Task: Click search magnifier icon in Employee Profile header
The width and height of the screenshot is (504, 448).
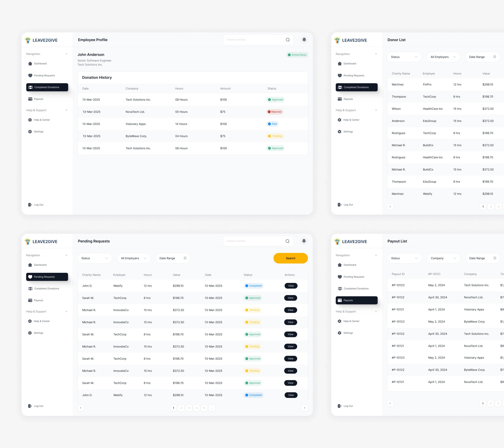Action: point(287,40)
